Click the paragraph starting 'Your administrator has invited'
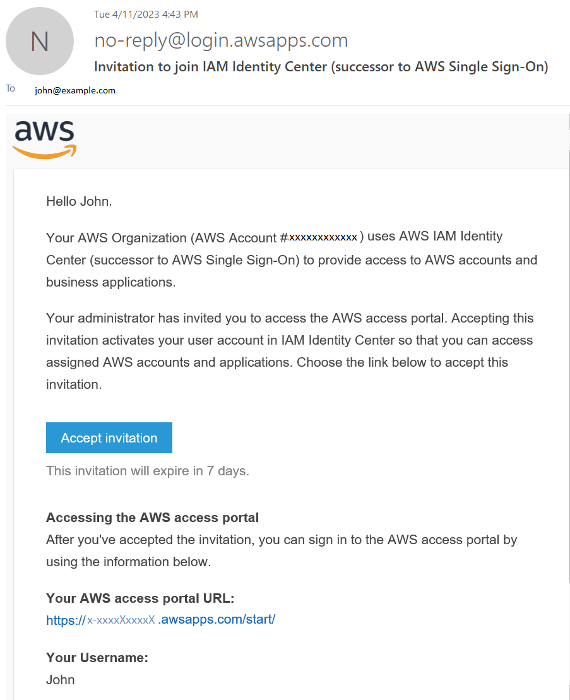This screenshot has width=570, height=700. [x=290, y=351]
